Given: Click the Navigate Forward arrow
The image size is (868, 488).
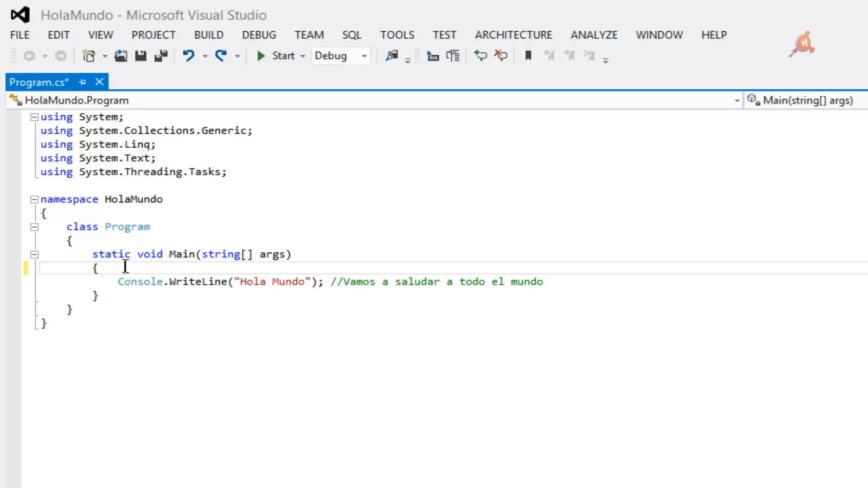Looking at the screenshot, I should [60, 56].
